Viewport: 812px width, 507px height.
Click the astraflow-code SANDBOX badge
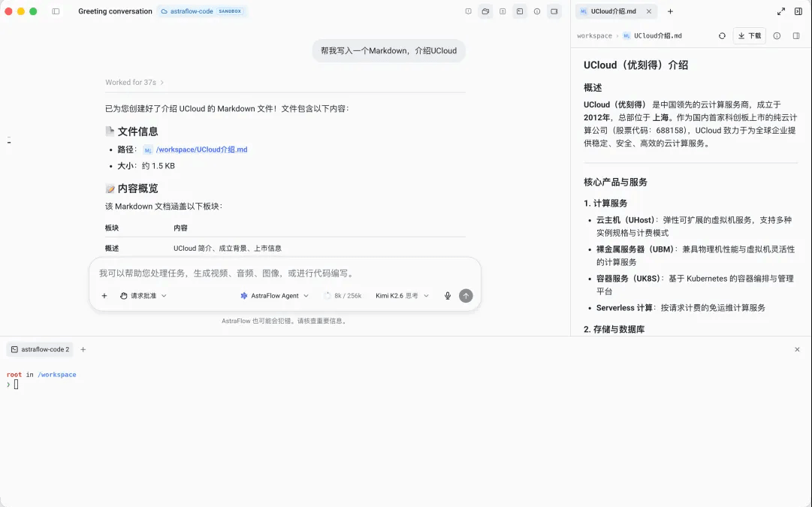[202, 11]
